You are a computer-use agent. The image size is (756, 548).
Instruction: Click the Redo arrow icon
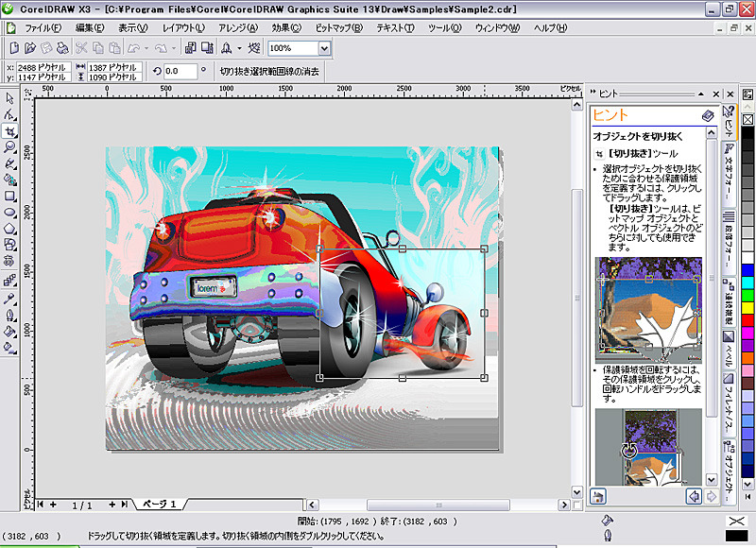[161, 48]
